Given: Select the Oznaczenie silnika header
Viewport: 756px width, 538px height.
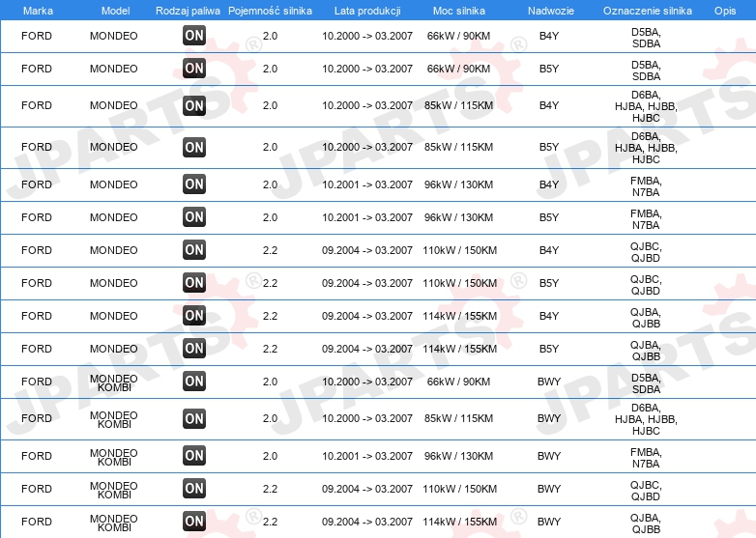Looking at the screenshot, I should pos(648,11).
